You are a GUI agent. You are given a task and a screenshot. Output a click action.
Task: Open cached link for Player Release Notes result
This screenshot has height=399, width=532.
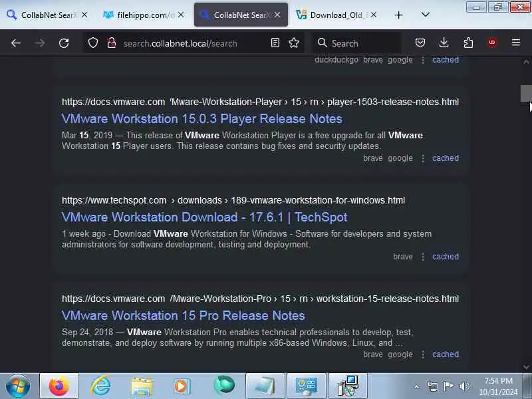[x=445, y=158]
